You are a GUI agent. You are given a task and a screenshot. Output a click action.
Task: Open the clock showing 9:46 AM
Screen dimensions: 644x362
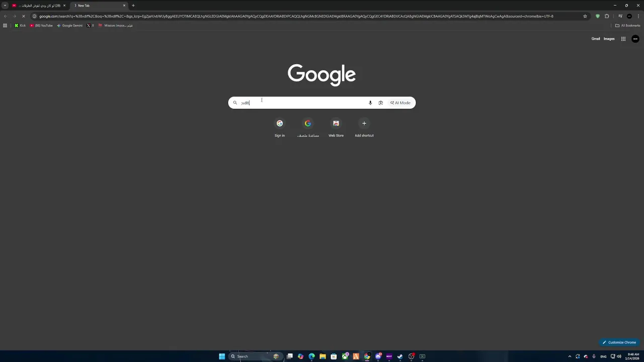coord(633,356)
